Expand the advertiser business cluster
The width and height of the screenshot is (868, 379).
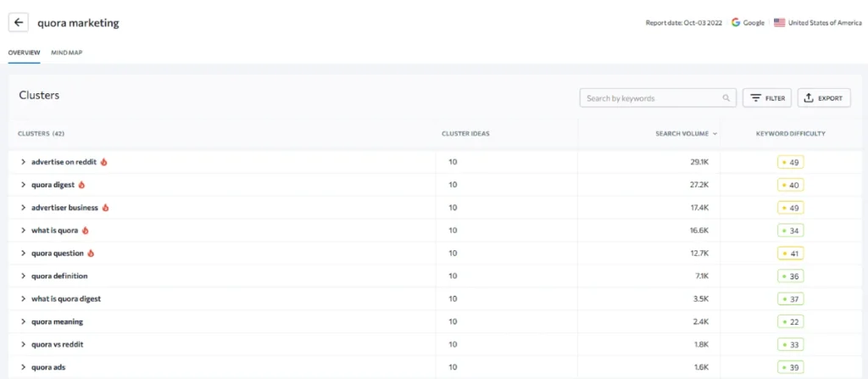[23, 207]
